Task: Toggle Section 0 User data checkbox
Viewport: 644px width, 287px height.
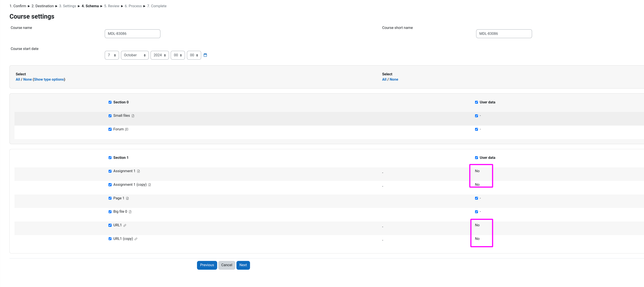Action: coord(477,102)
